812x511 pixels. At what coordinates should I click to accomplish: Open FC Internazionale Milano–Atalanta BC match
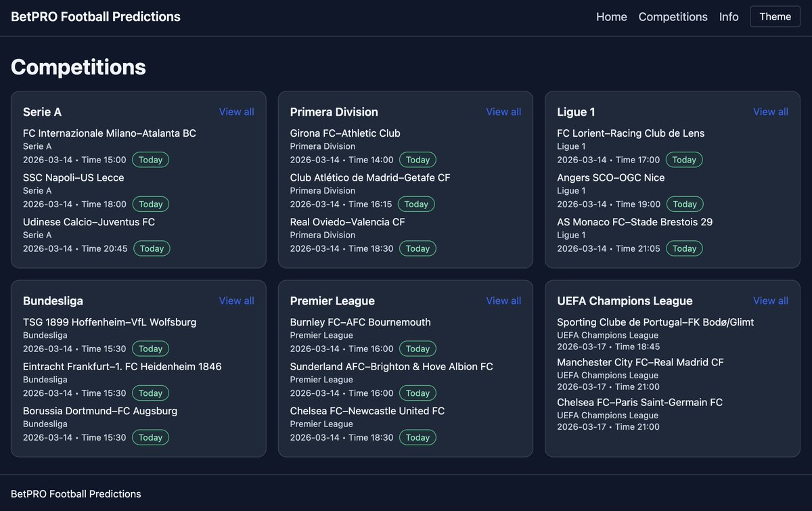[110, 133]
